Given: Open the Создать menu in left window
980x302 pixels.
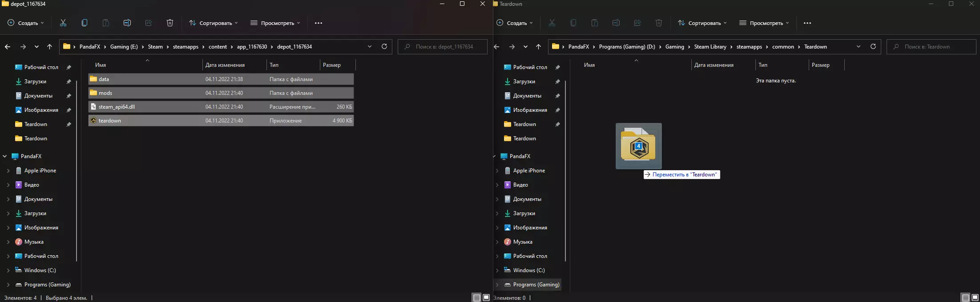Looking at the screenshot, I should click(x=26, y=23).
